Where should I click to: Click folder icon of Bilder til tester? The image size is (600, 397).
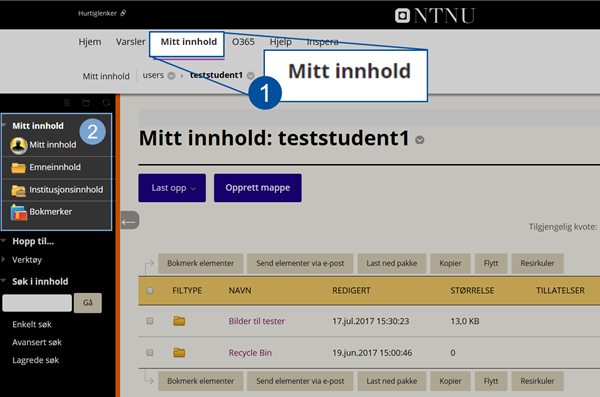point(179,321)
